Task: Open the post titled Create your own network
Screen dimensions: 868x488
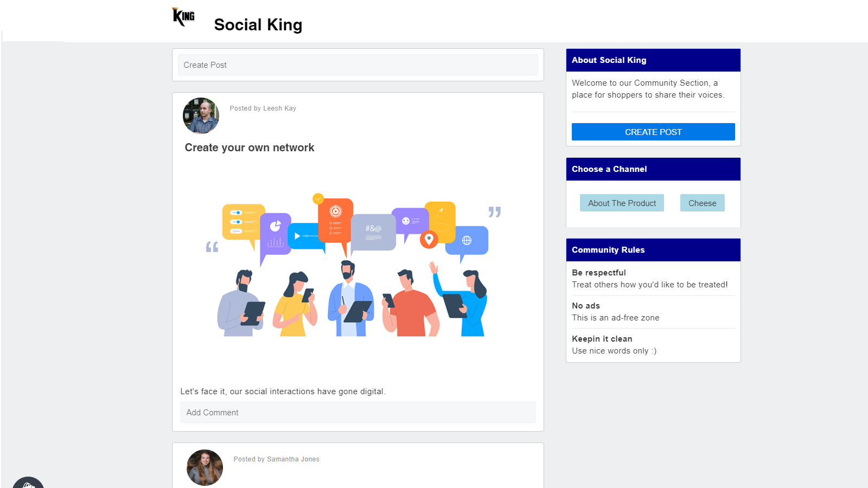Action: point(249,147)
